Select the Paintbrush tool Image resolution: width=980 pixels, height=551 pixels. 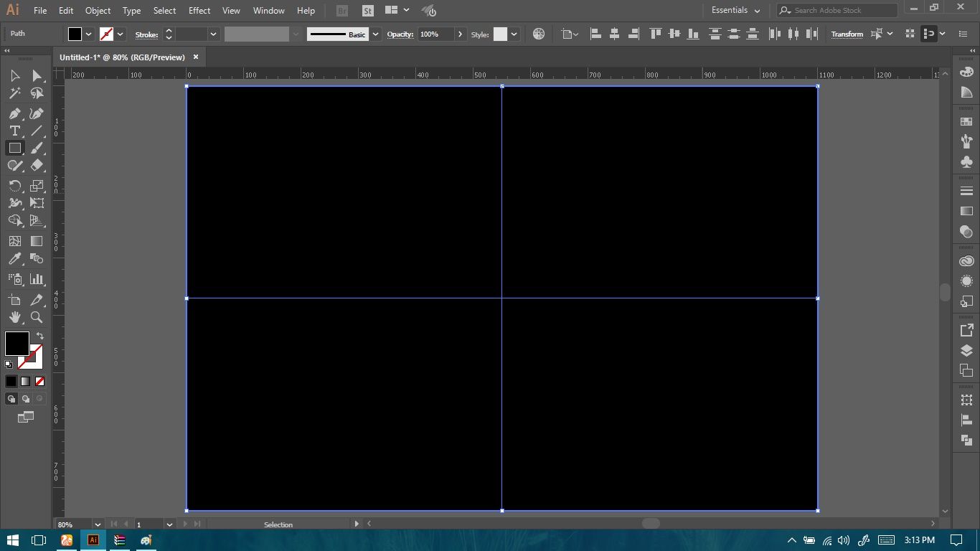click(x=37, y=148)
